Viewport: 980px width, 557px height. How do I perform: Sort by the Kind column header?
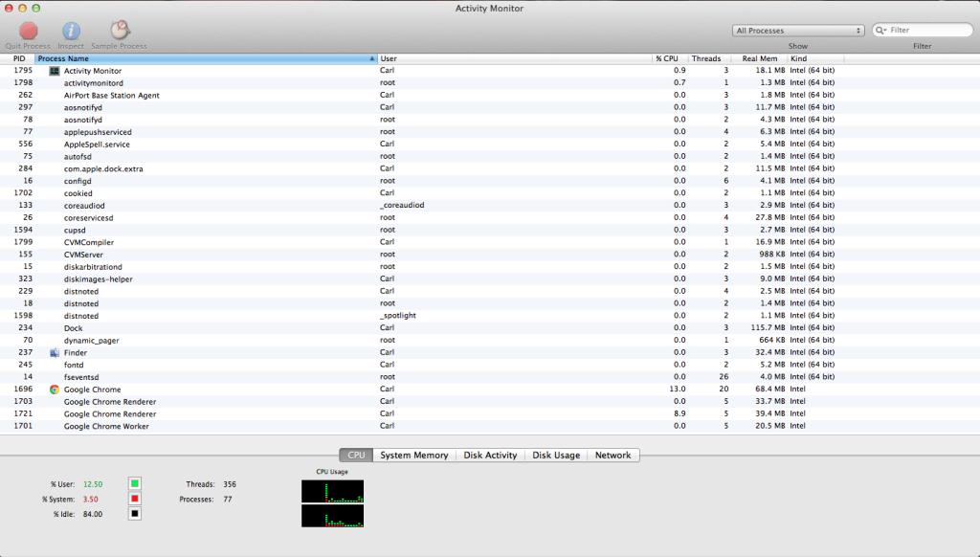pos(815,58)
